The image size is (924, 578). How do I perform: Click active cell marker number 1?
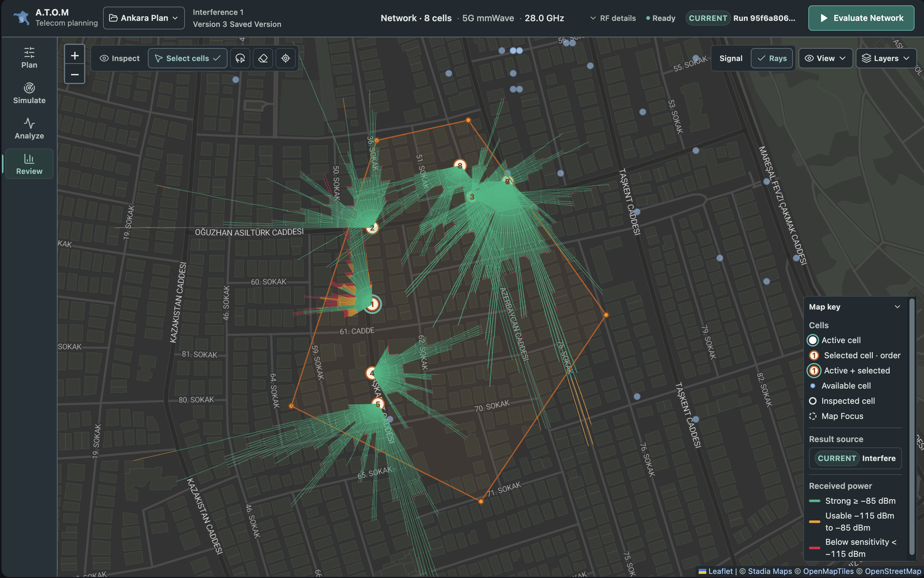(x=372, y=304)
